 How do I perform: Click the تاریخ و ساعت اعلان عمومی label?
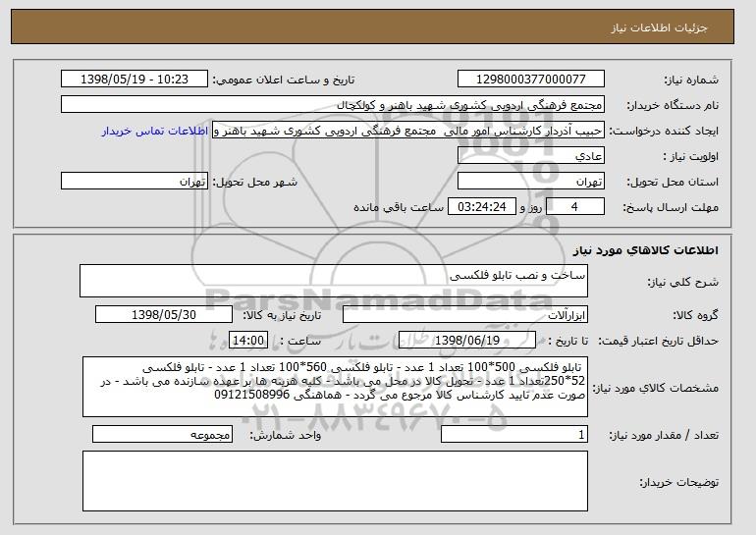point(284,80)
